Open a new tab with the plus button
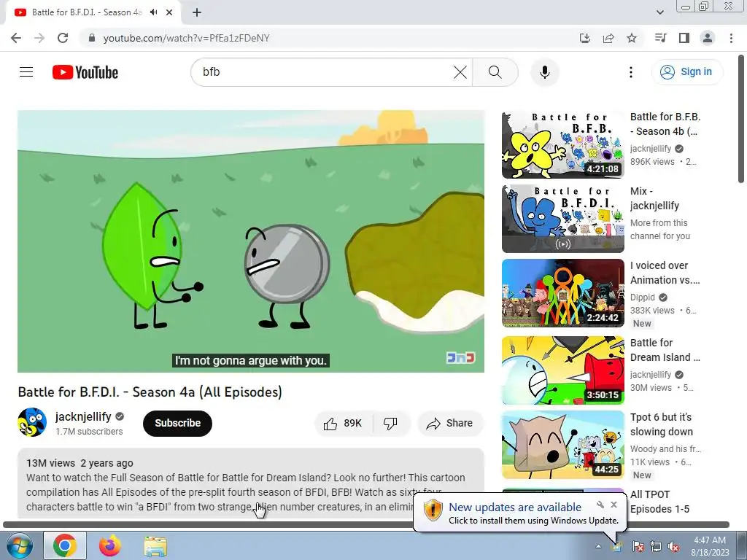747x560 pixels. (197, 12)
